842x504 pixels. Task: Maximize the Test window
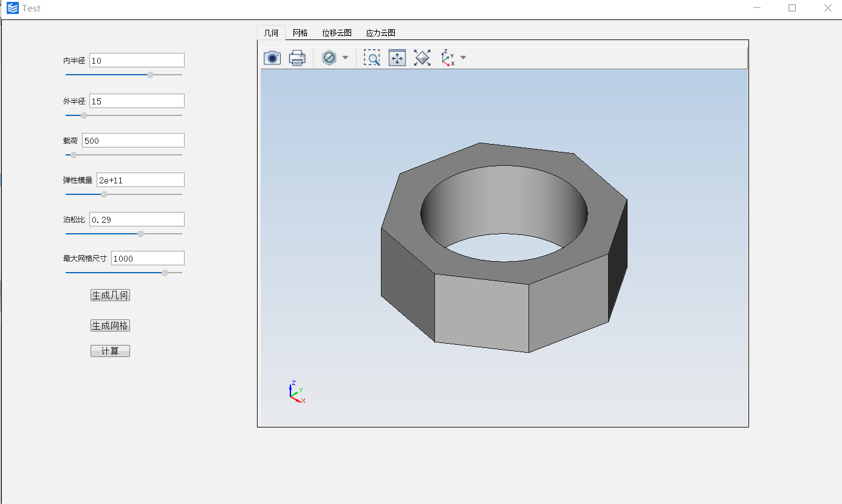(792, 9)
